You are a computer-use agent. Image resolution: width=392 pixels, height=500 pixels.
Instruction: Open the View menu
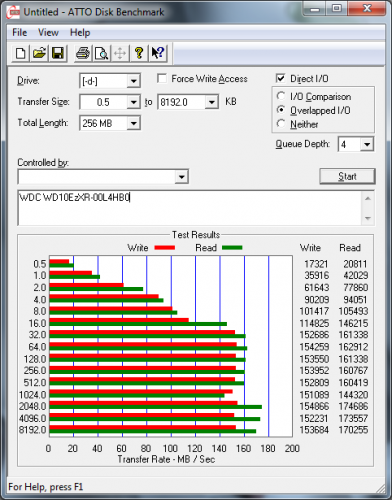(48, 32)
